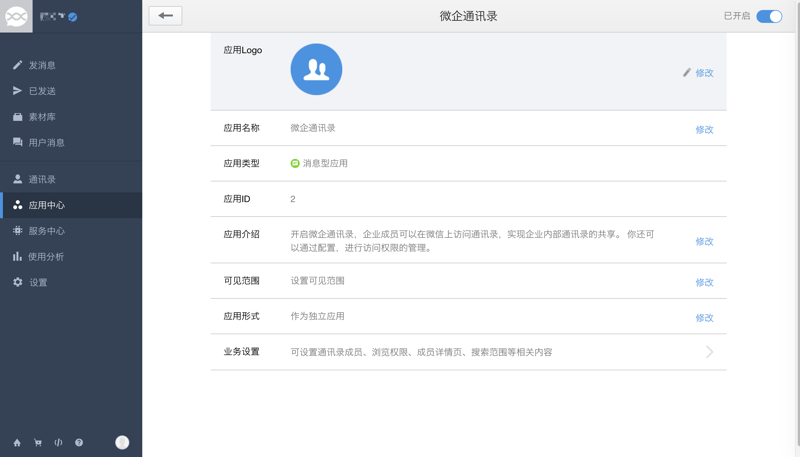Screen dimensions: 800x457
Task: Expand 业务设置 with the right chevron
Action: click(x=709, y=352)
